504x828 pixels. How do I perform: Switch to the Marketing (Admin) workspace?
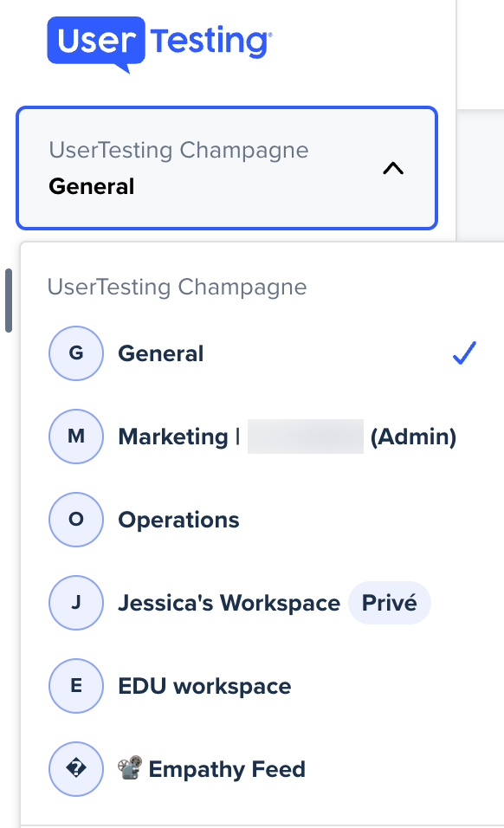(x=262, y=437)
